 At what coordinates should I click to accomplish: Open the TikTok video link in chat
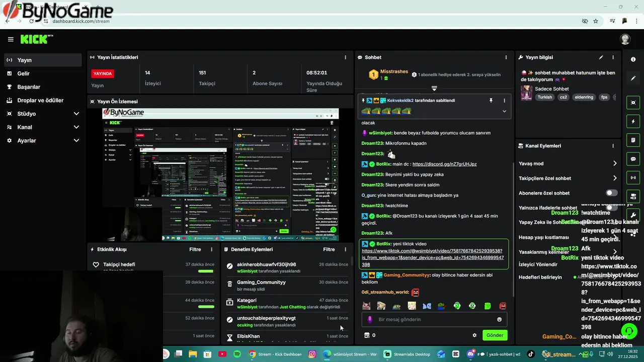pyautogui.click(x=433, y=257)
